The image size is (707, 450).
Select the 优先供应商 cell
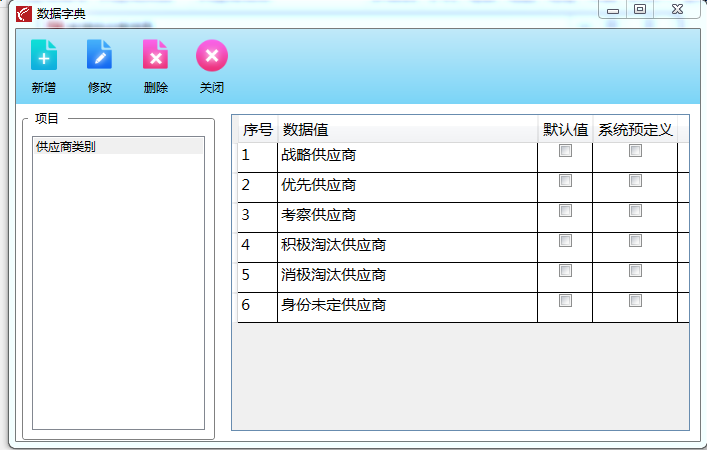pos(408,187)
